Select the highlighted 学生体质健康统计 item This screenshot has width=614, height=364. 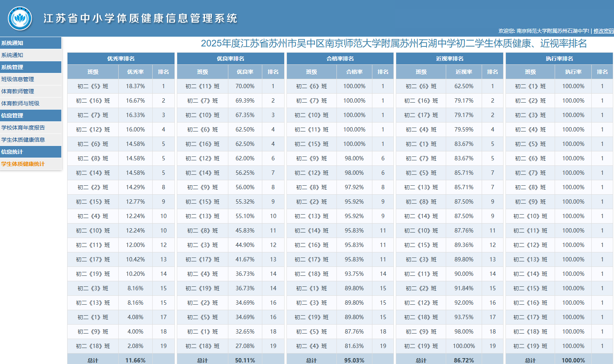tap(23, 164)
